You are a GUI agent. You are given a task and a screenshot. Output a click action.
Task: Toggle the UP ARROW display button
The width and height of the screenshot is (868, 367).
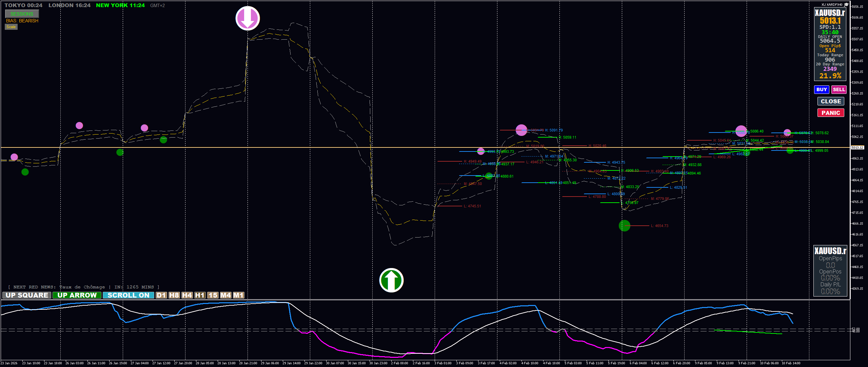pyautogui.click(x=77, y=295)
